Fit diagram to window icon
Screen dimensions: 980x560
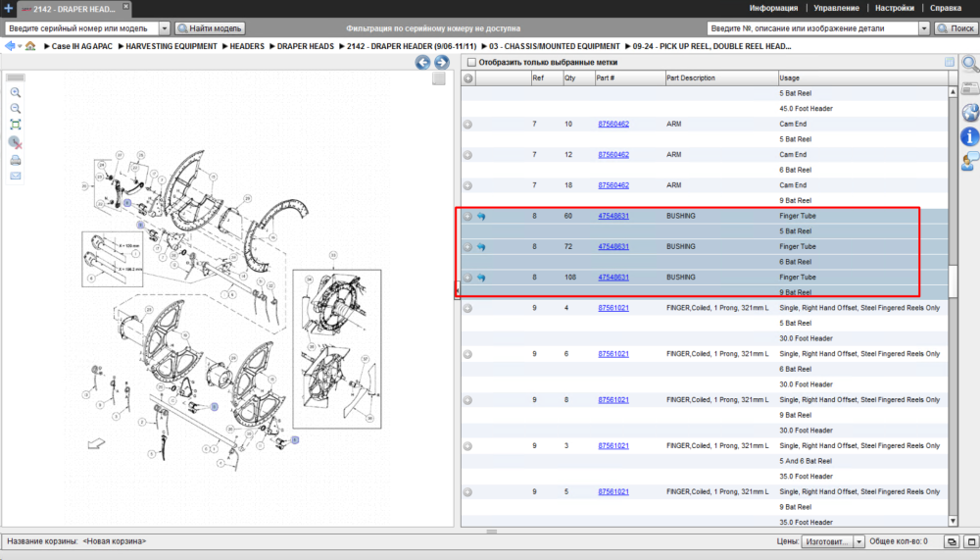point(16,125)
